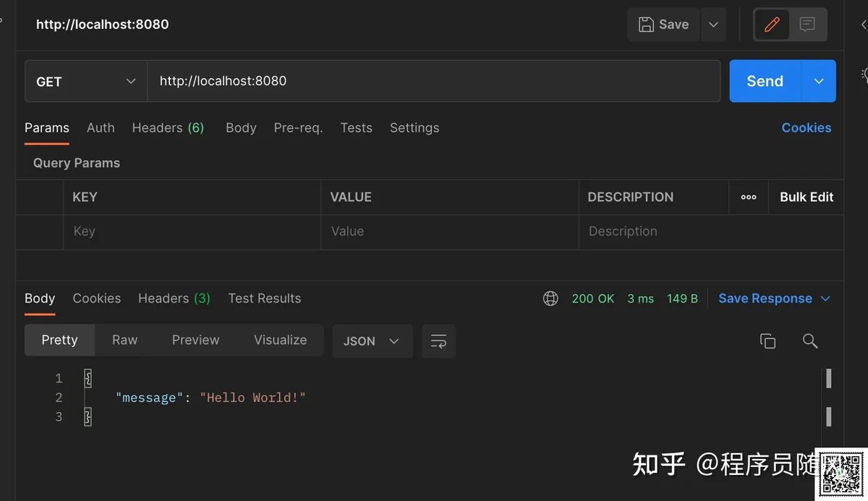Viewport: 868px width, 501px height.
Task: Expand the arrow next to Send
Action: click(x=819, y=81)
